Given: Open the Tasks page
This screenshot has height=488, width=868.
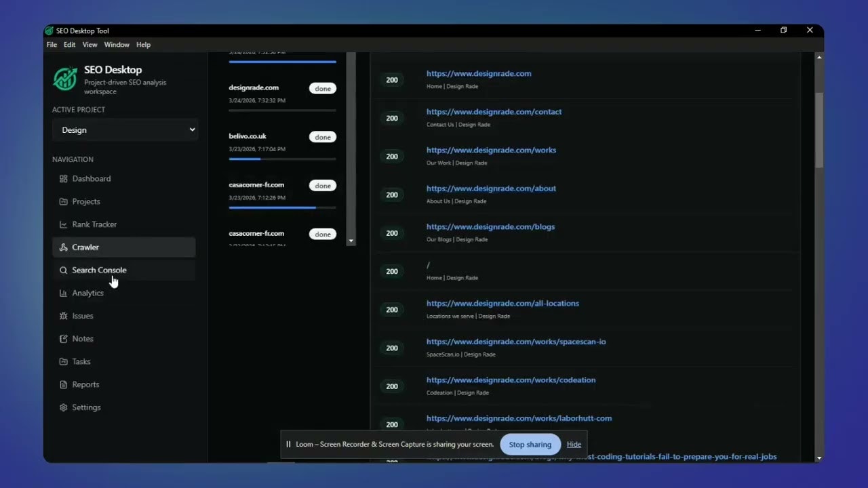Looking at the screenshot, I should (123, 362).
